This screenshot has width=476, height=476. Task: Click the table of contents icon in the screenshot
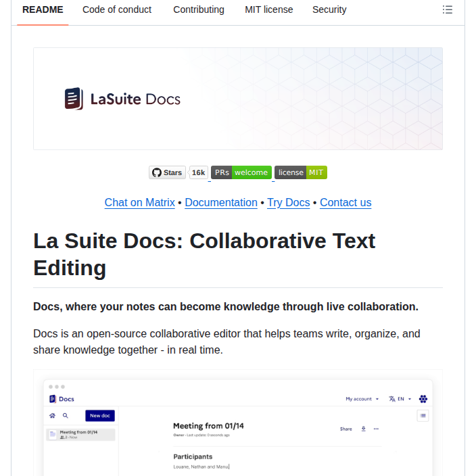pos(423,416)
